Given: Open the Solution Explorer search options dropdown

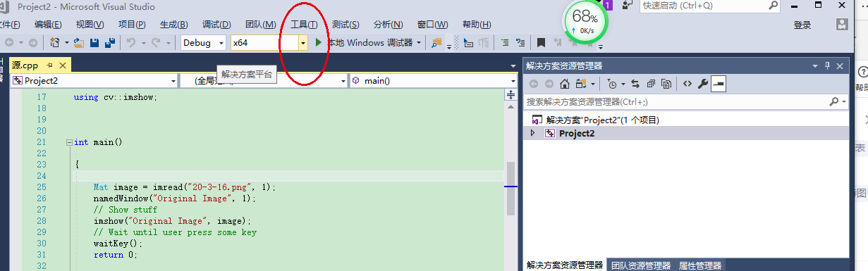Looking at the screenshot, I should point(844,101).
